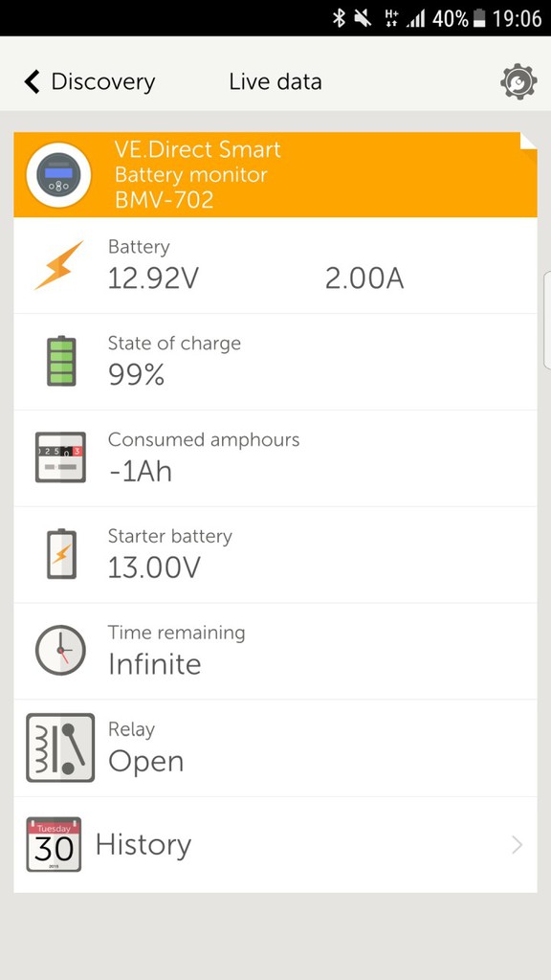This screenshot has height=980, width=551.
Task: Tap the folded corner of orange header
Action: (528, 142)
